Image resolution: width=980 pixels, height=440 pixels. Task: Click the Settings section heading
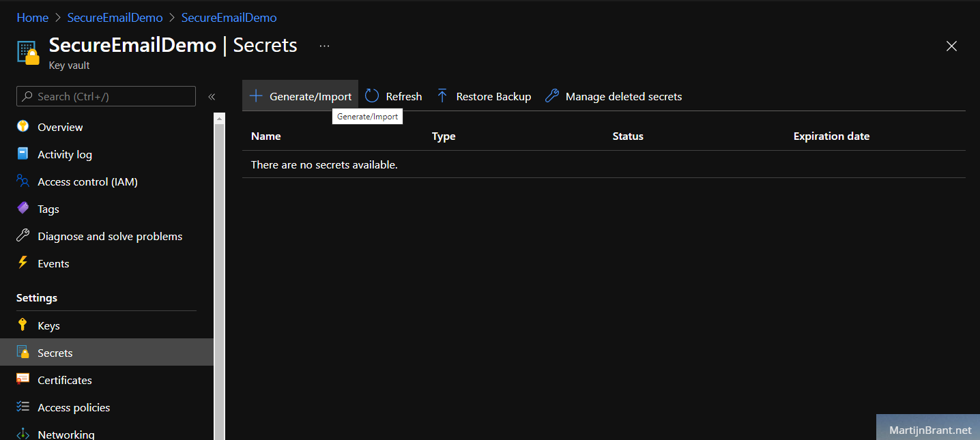(x=37, y=297)
